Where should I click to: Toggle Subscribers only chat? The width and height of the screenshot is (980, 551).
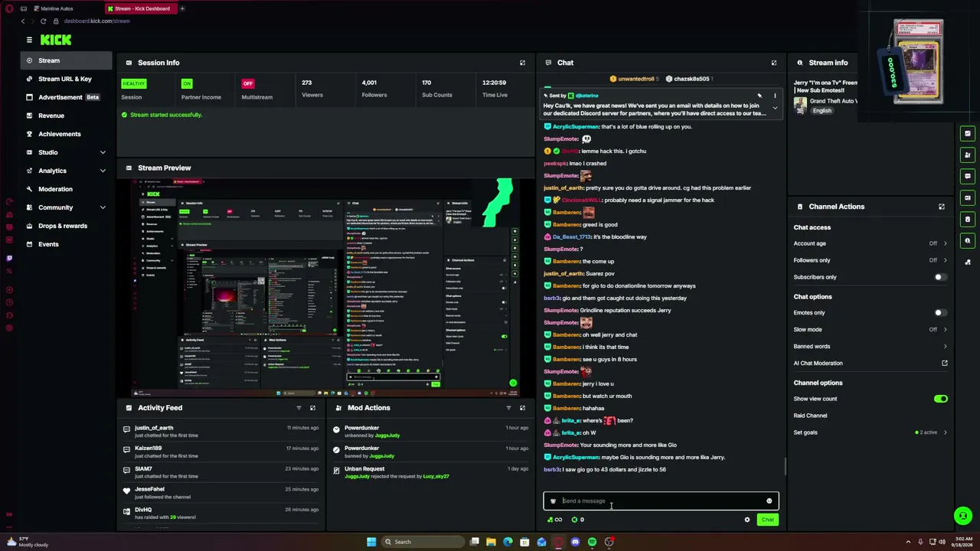tap(940, 277)
